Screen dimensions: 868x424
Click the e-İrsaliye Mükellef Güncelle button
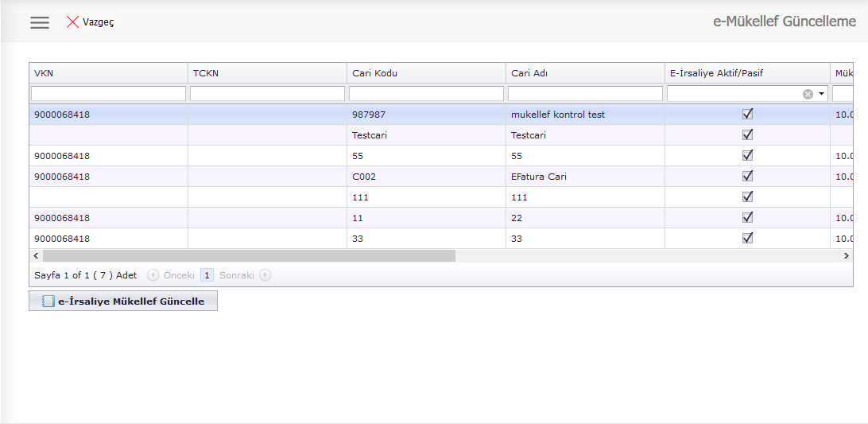point(123,301)
